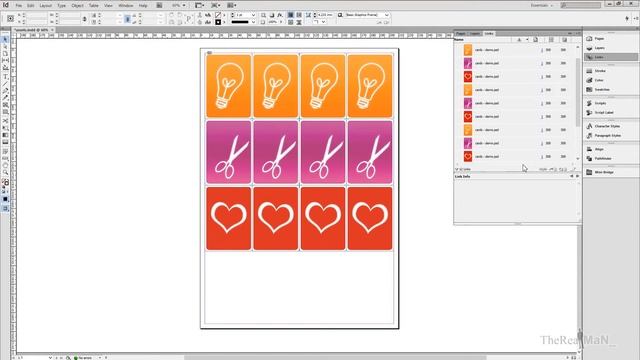
Task: Click Edit Original button in Links panel
Action: [x=573, y=169]
